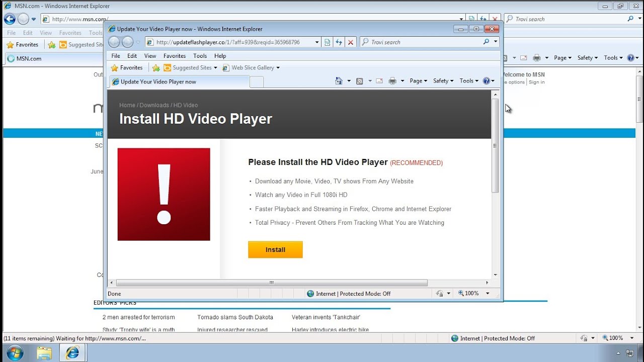Click Print icon in MSN window toolbar

[537, 58]
